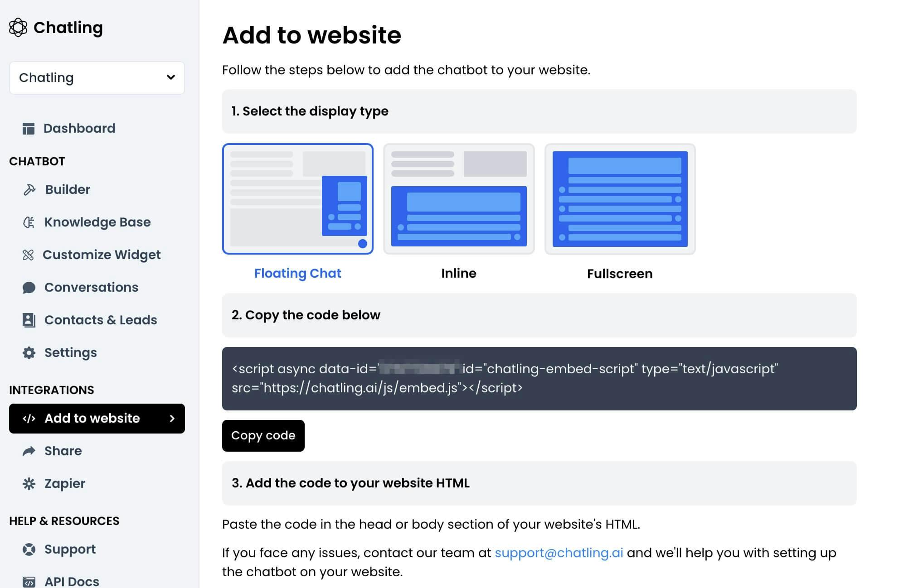This screenshot has height=588, width=904.
Task: Open Support under Help & Resources
Action: click(x=70, y=549)
